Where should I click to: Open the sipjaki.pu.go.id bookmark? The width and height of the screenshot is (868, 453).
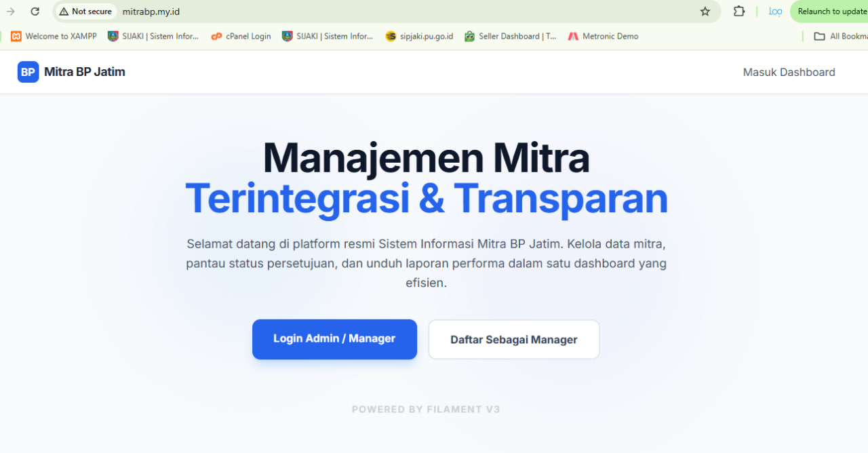point(420,36)
